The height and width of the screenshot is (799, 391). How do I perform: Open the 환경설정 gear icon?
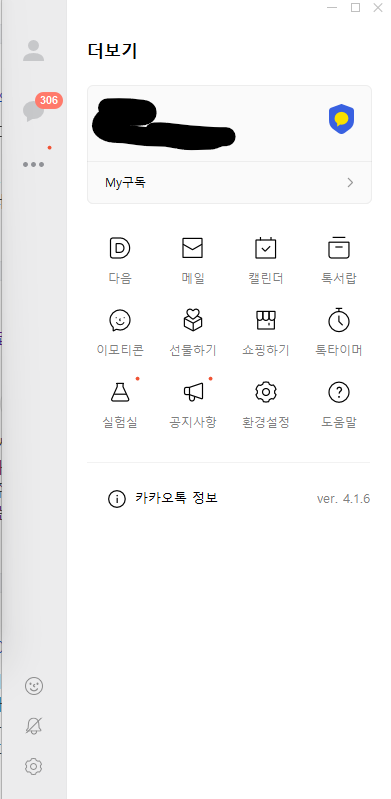point(266,392)
